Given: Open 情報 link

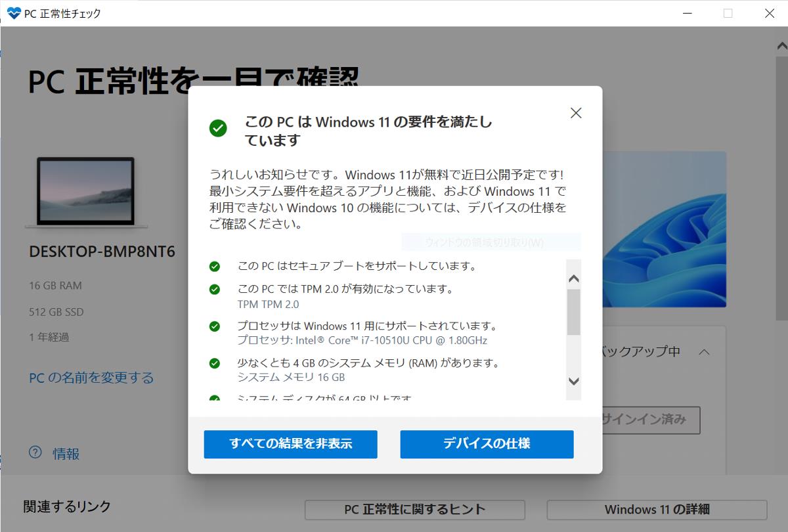Looking at the screenshot, I should pyautogui.click(x=66, y=453).
